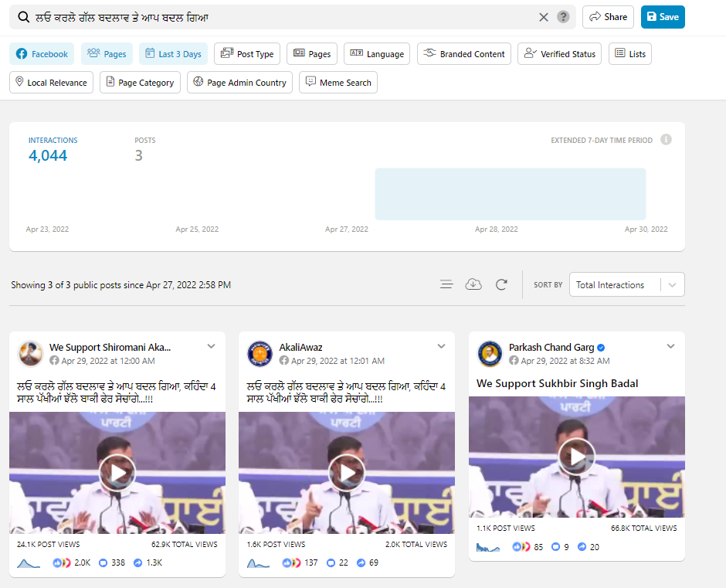Viewport: 726px width, 588px height.
Task: Click the shares icon showing 1.3K
Action: [x=138, y=563]
